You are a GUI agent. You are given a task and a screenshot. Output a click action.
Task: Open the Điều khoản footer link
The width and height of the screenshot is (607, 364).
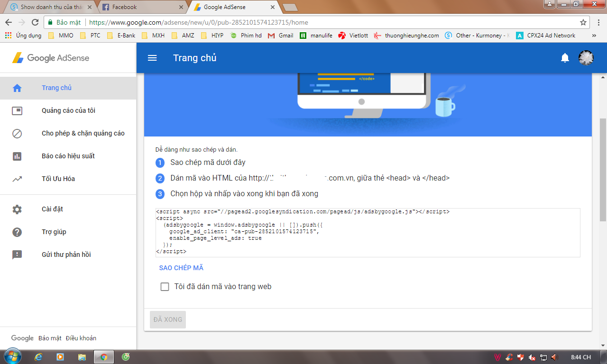click(81, 338)
